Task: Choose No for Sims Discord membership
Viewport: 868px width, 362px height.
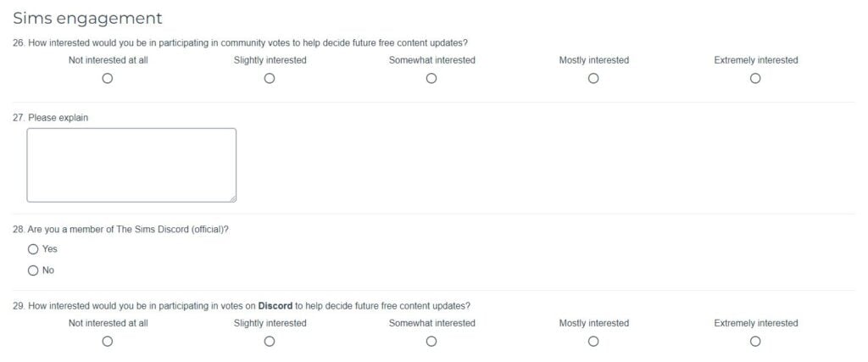Action: [x=33, y=270]
